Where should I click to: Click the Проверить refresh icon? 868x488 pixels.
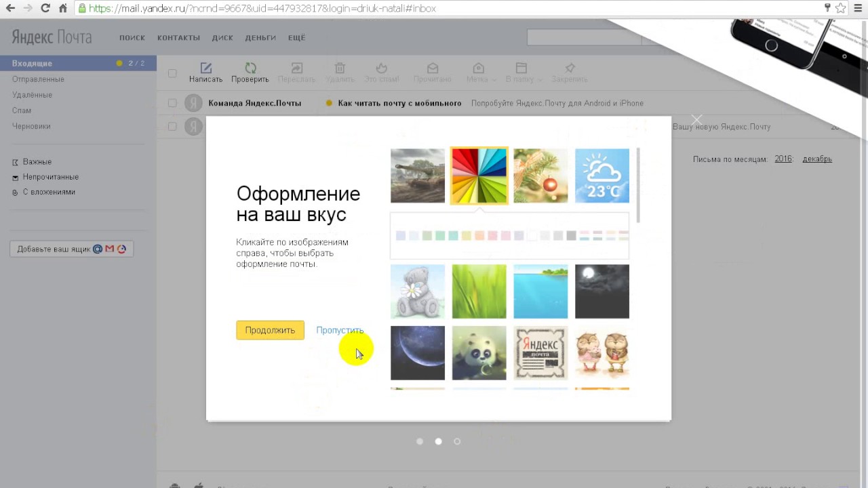pyautogui.click(x=250, y=68)
